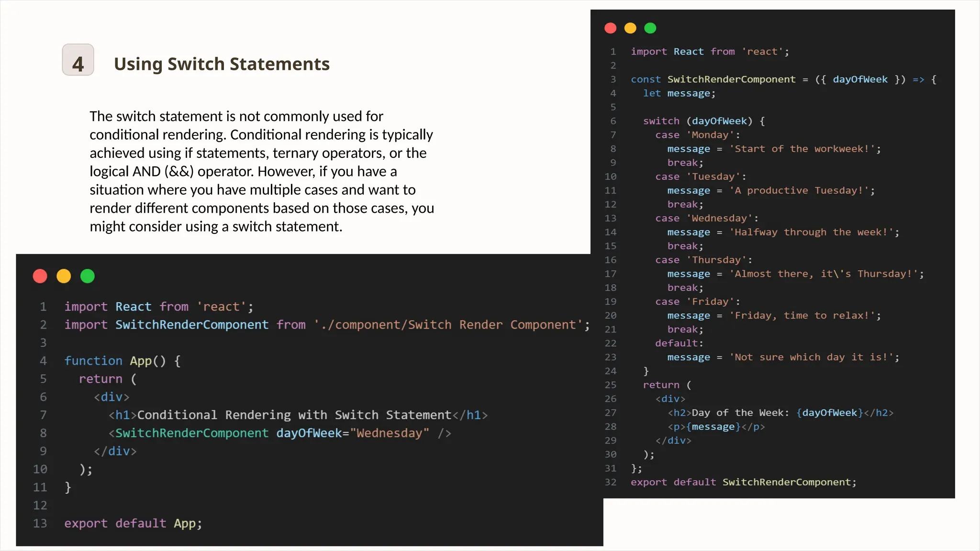The width and height of the screenshot is (980, 551).
Task: Click the default: case line
Action: click(679, 343)
